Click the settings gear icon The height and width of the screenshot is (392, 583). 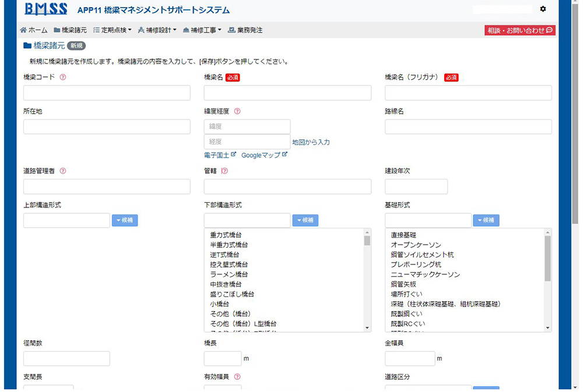(543, 9)
